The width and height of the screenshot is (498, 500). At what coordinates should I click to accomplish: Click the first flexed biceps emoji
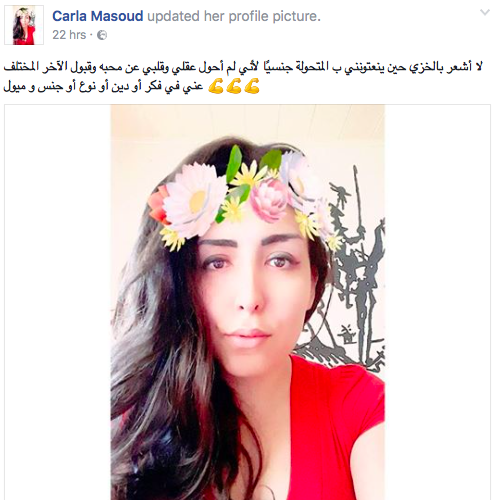tap(216, 86)
